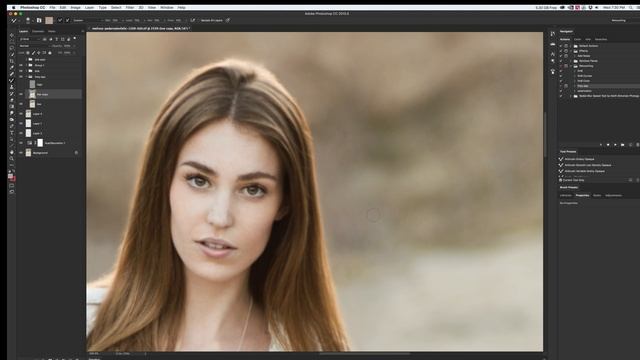640x360 pixels.
Task: Switch to the Channels tab
Action: tap(38, 31)
